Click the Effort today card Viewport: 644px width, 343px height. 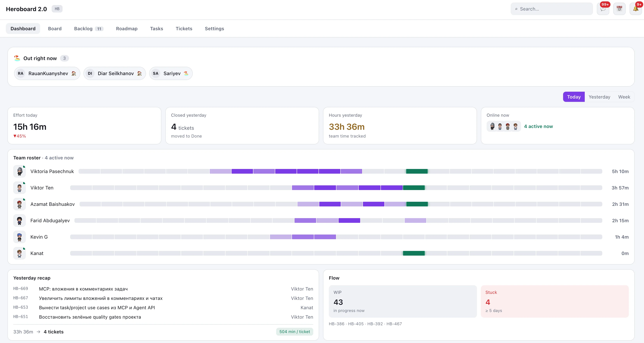(84, 126)
